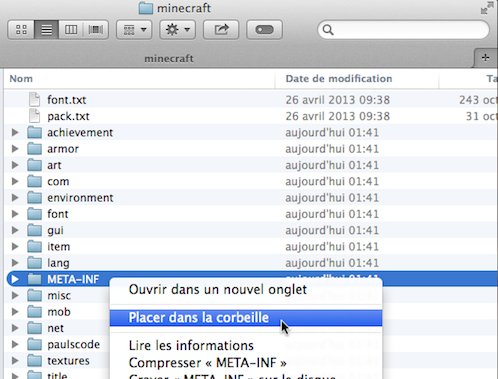Choose Placer dans la corbeille
498x379 pixels.
pyautogui.click(x=246, y=318)
